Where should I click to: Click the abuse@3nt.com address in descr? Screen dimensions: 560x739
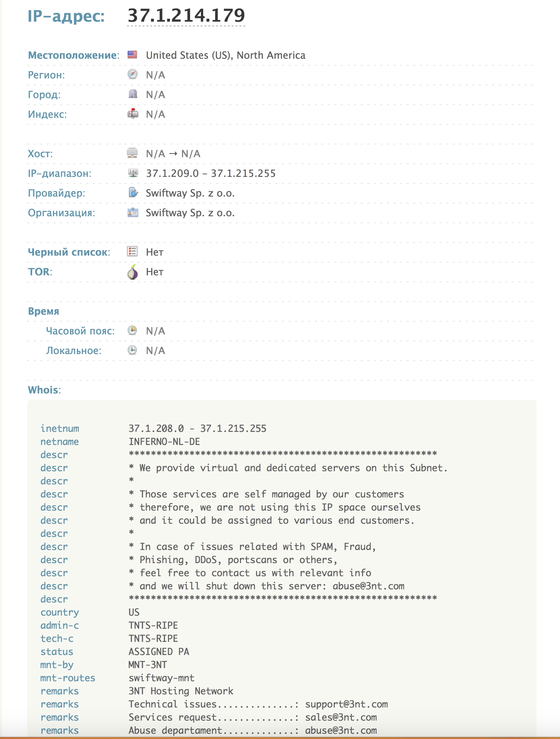tap(368, 586)
